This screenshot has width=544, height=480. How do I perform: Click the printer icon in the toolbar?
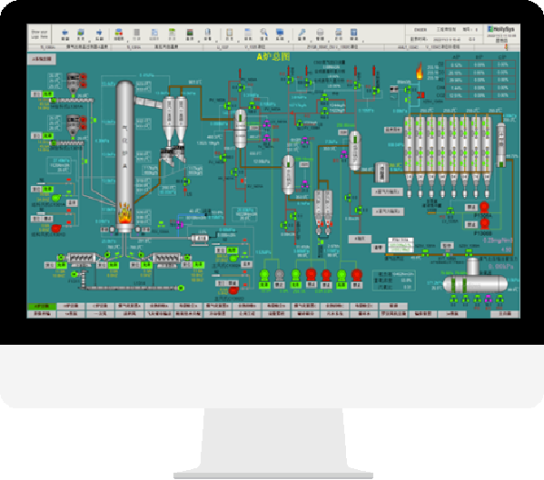tap(339, 32)
